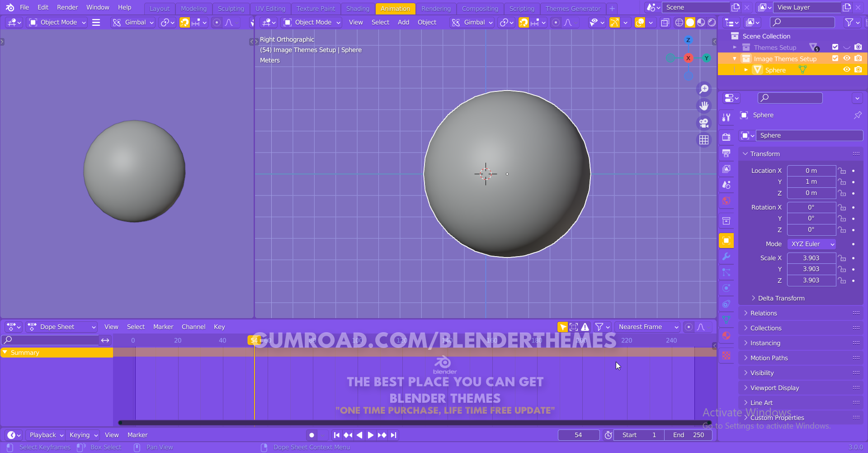Open the View Layer properties tab
The image size is (868, 453).
[726, 169]
